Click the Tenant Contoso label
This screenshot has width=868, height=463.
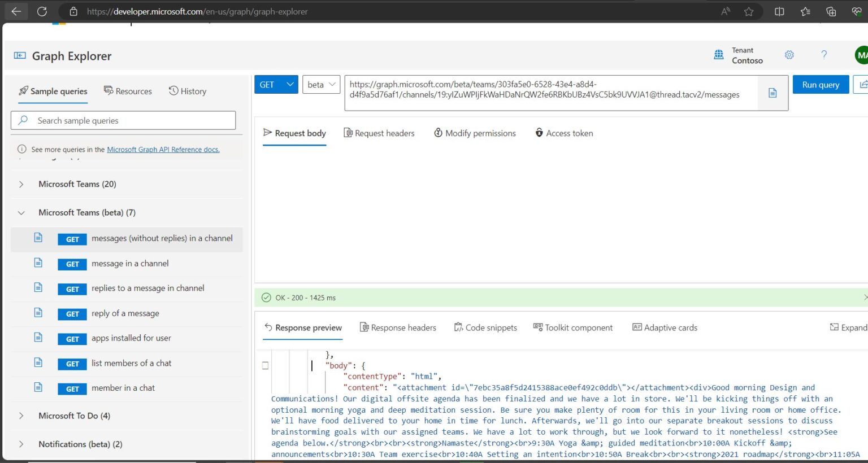coord(747,55)
